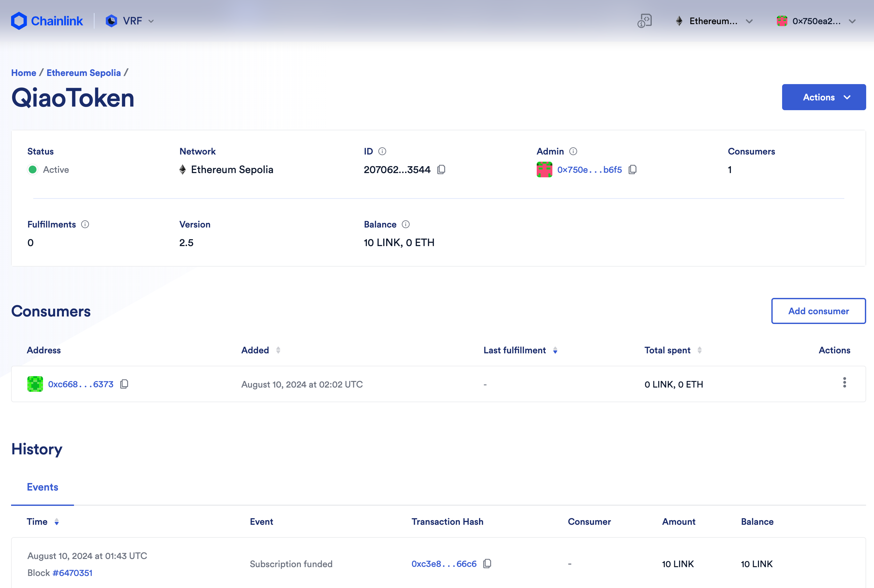This screenshot has width=874, height=588.
Task: Copy transaction hash 0xc3e8...66c6
Action: click(x=487, y=564)
